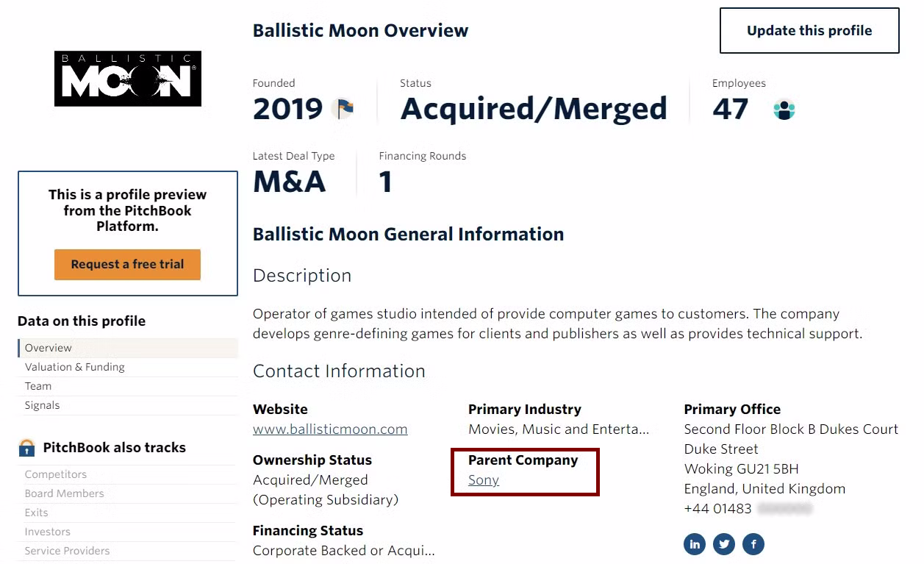The image size is (924, 564).
Task: Click the founded year flag icon
Action: point(343,109)
